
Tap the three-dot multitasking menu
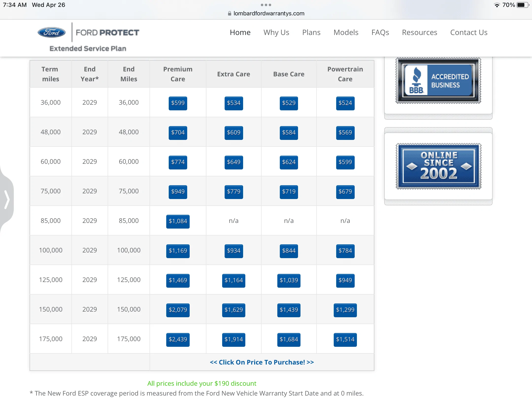[266, 5]
